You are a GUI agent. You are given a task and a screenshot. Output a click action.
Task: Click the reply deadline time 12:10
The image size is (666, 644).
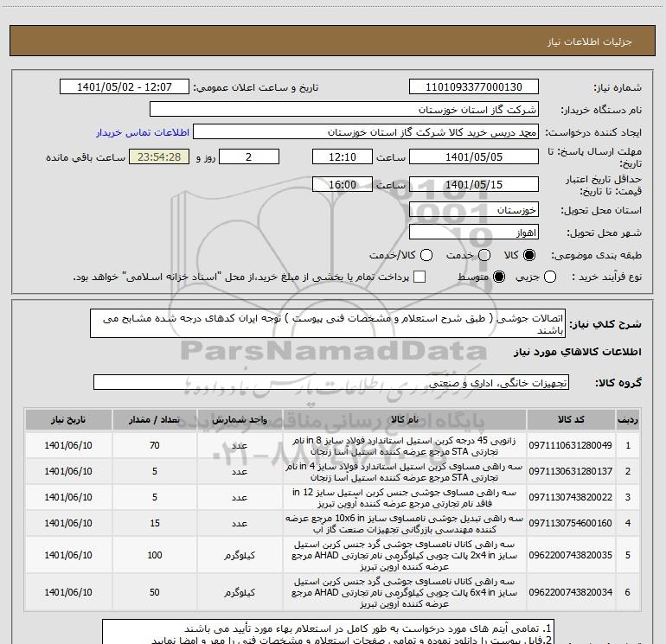pos(343,156)
